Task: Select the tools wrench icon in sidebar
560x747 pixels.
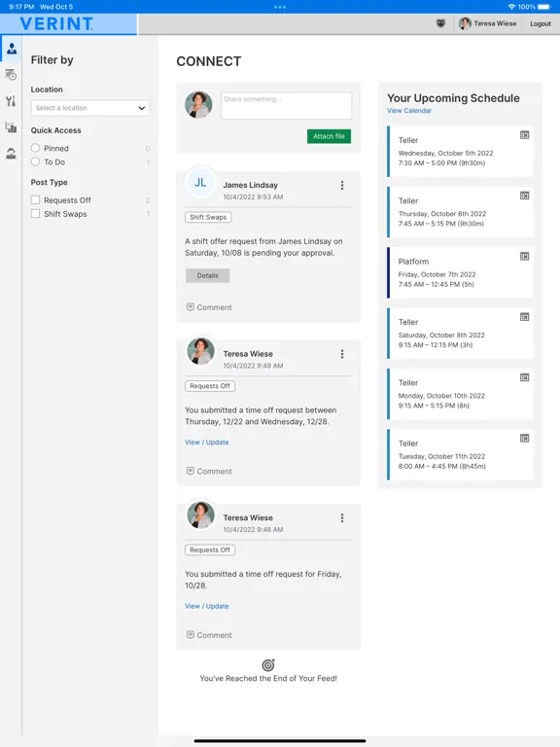Action: click(x=11, y=101)
